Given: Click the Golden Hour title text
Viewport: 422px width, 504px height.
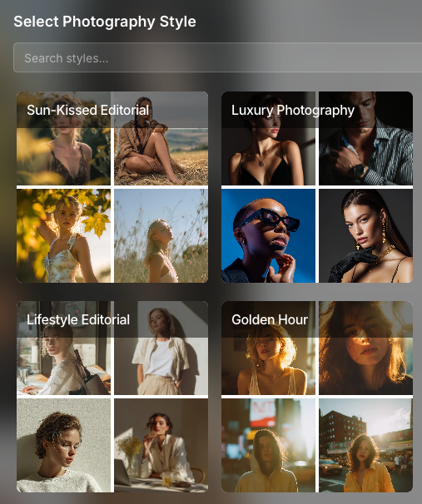Looking at the screenshot, I should click(x=270, y=319).
